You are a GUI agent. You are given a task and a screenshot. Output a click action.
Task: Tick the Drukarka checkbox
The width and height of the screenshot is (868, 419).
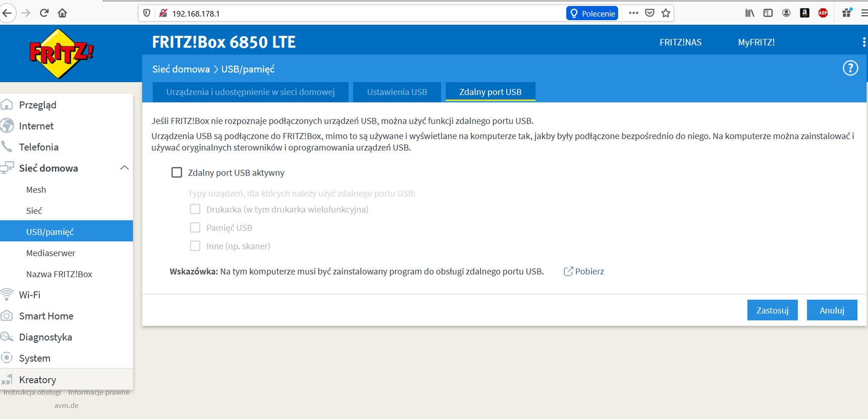coord(195,209)
